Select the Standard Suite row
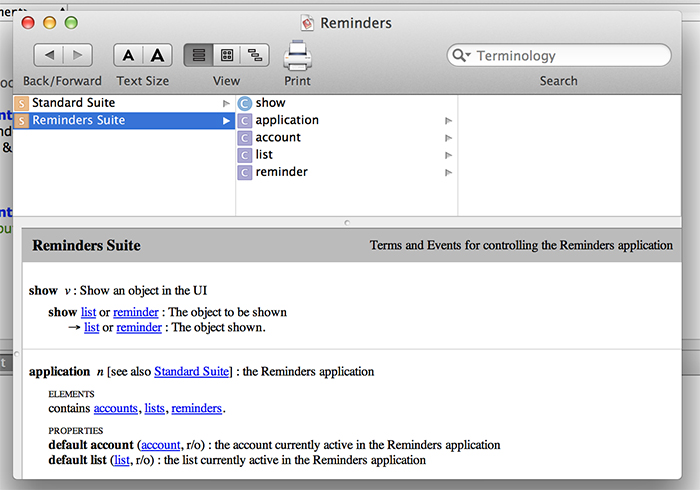This screenshot has height=490, width=700. click(124, 103)
